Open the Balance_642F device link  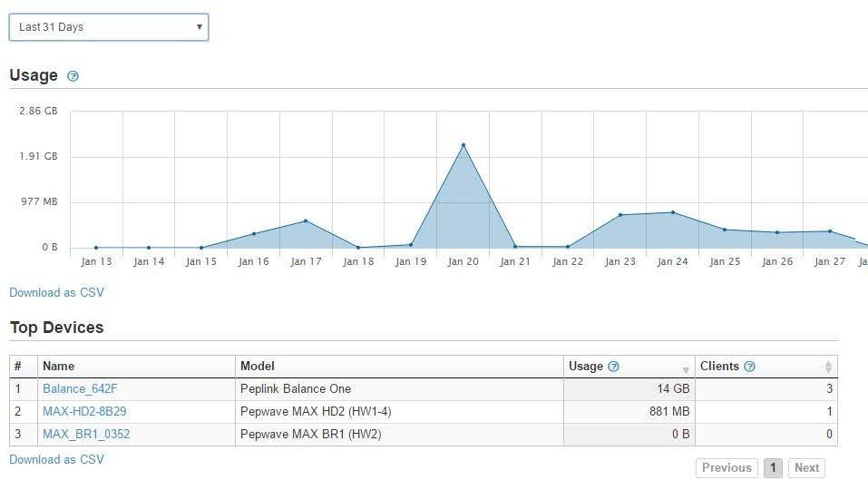[80, 389]
